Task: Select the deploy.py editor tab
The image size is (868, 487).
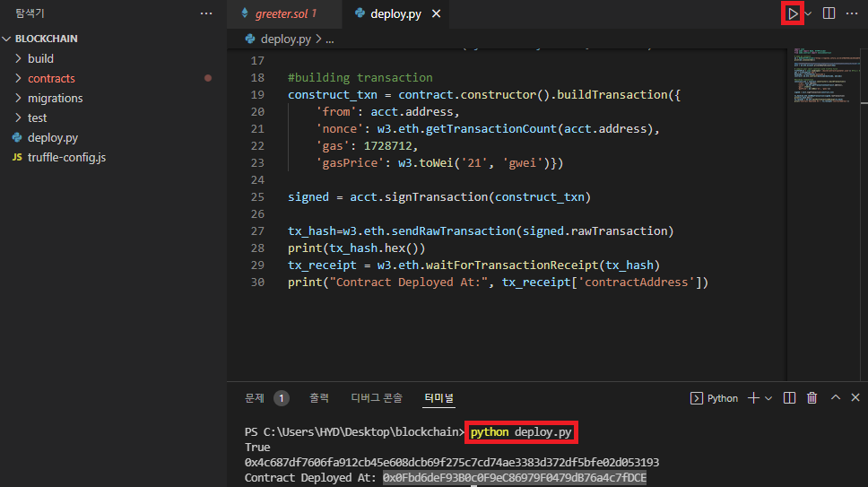Action: point(395,13)
